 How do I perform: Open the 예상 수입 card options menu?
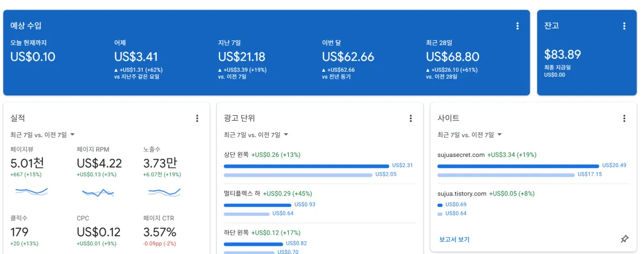[x=517, y=26]
